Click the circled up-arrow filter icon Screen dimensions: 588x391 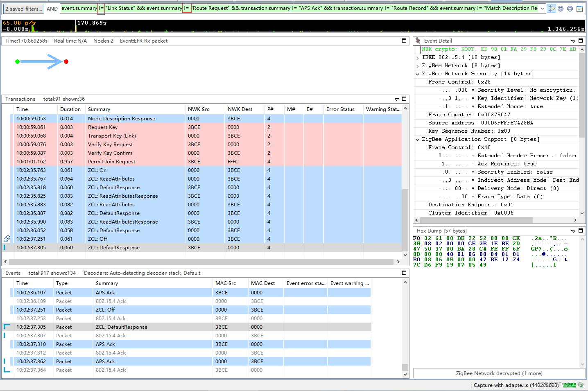(x=570, y=9)
